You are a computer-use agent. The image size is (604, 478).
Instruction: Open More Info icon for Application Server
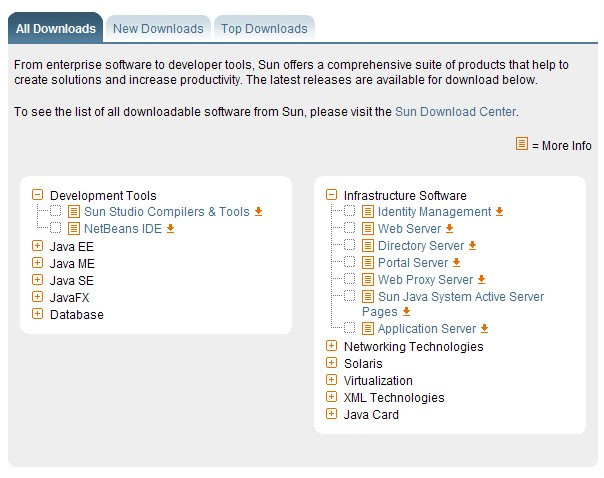pyautogui.click(x=368, y=329)
